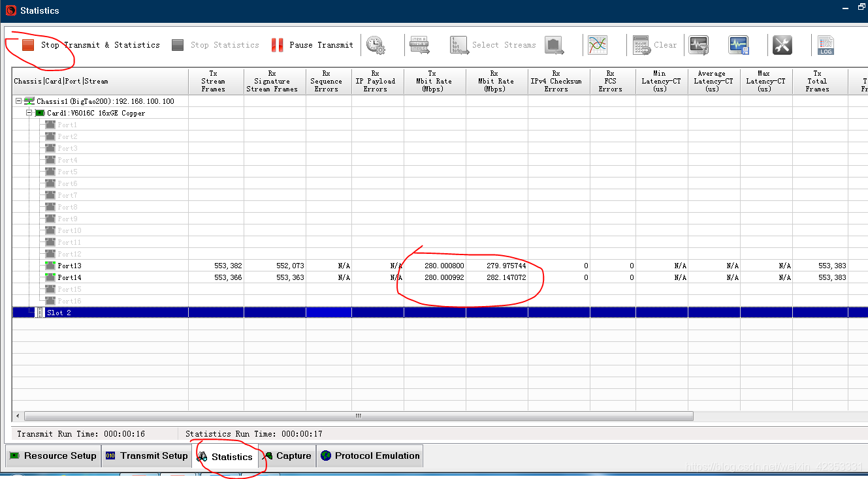Pause the transmit with Pause Transmit
The width and height of the screenshot is (868, 479).
(x=312, y=45)
